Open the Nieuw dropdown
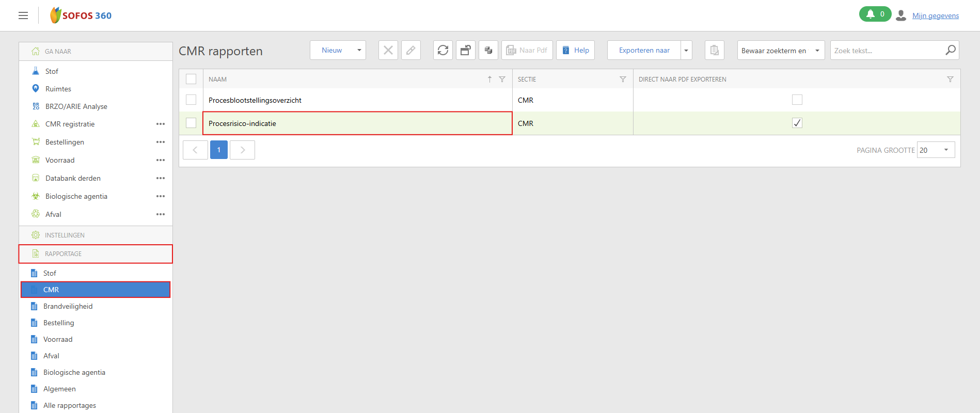The width and height of the screenshot is (980, 413). [338, 50]
